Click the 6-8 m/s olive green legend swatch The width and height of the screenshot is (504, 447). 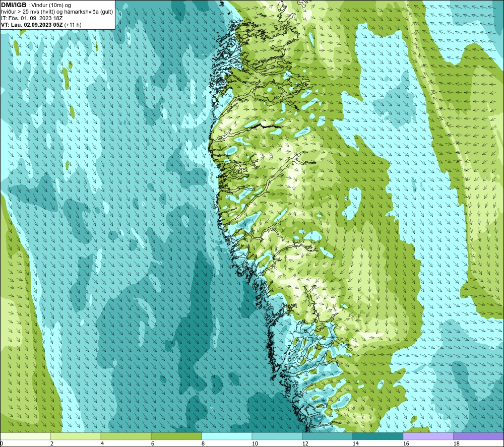(176, 436)
